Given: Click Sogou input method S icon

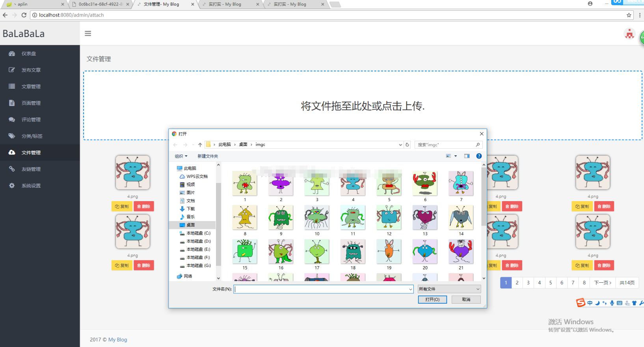Looking at the screenshot, I should pyautogui.click(x=581, y=302).
